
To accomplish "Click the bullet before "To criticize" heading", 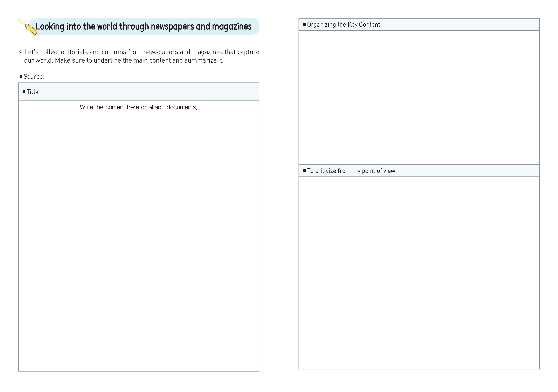I will coord(304,171).
